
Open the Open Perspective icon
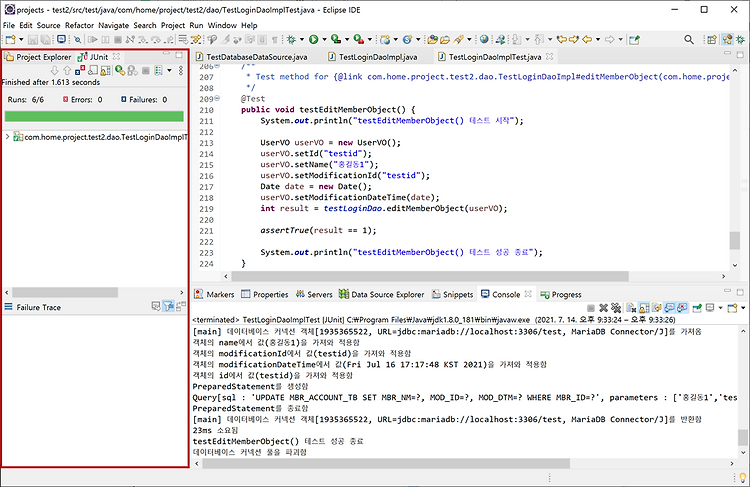[x=712, y=40]
